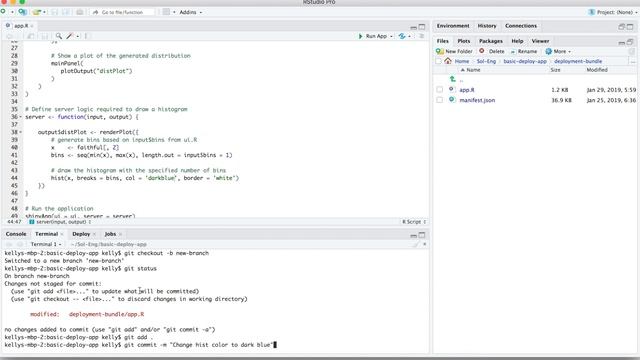Check the app.R file checkbox

pyautogui.click(x=439, y=90)
